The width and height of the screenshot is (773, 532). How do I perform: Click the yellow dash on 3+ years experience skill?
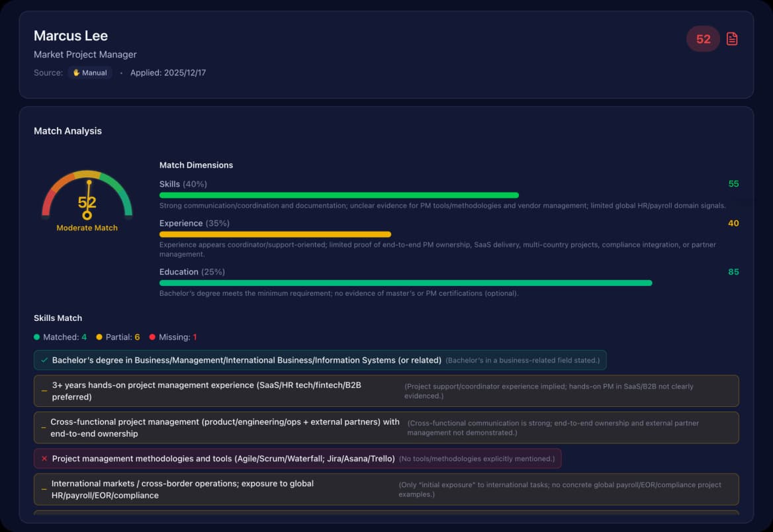[43, 391]
